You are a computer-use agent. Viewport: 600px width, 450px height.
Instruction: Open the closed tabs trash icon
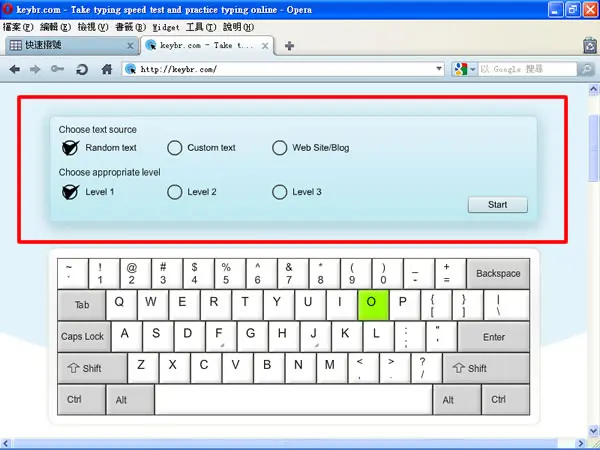click(590, 46)
